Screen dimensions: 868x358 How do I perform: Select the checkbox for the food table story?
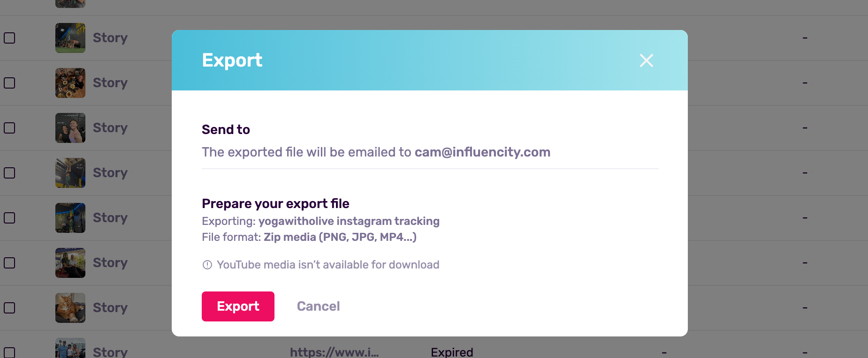pyautogui.click(x=9, y=83)
